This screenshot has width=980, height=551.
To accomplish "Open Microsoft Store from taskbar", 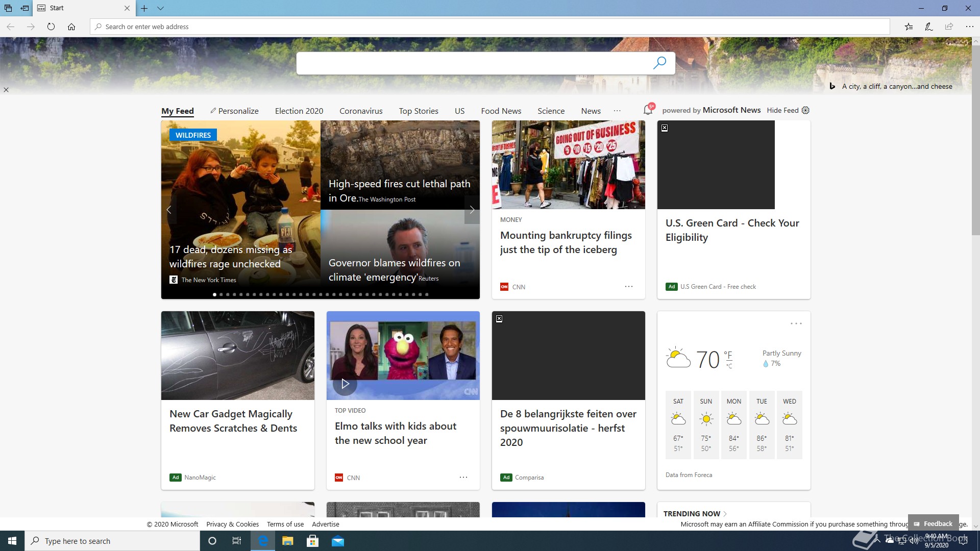I will 312,541.
